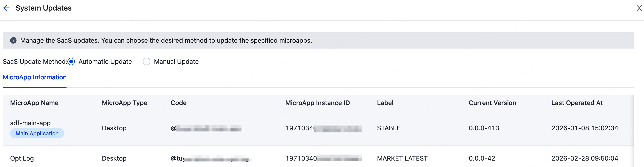
Task: Click the MARKET LATEST label of Opt Log
Action: [x=402, y=158]
